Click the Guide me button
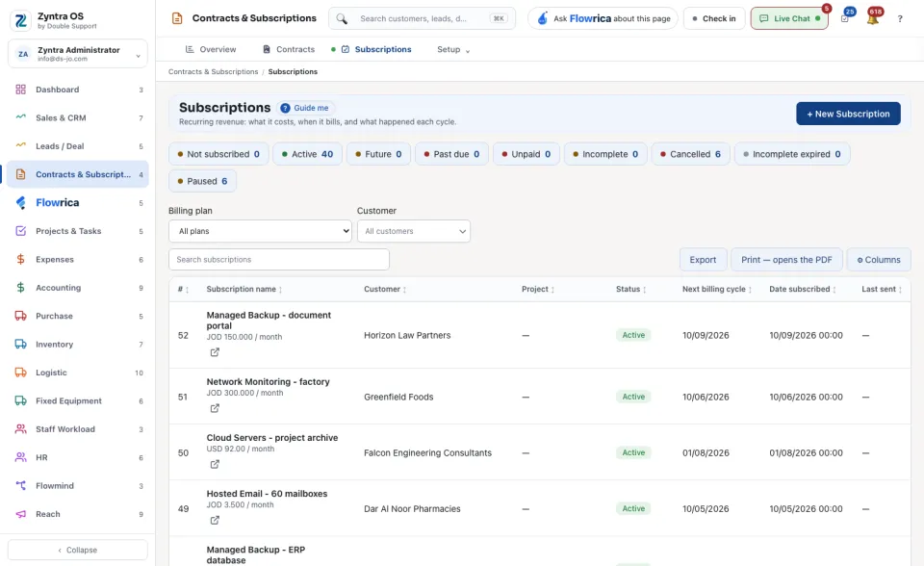This screenshot has height=566, width=924. coord(305,108)
